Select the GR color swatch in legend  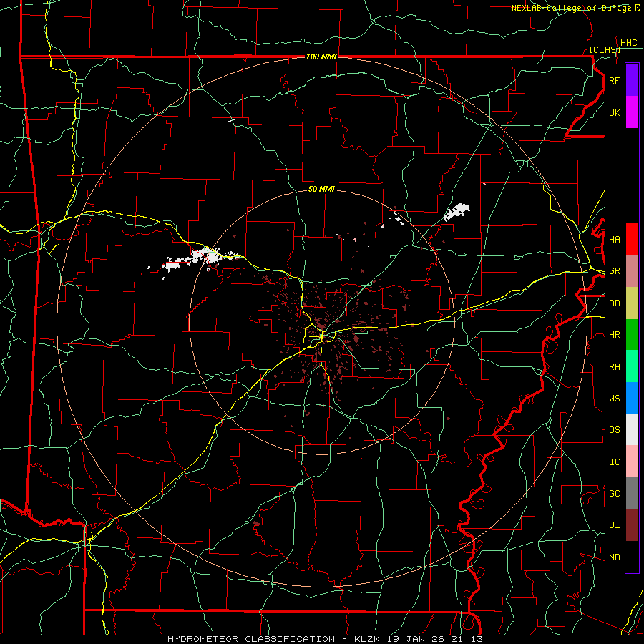(632, 271)
